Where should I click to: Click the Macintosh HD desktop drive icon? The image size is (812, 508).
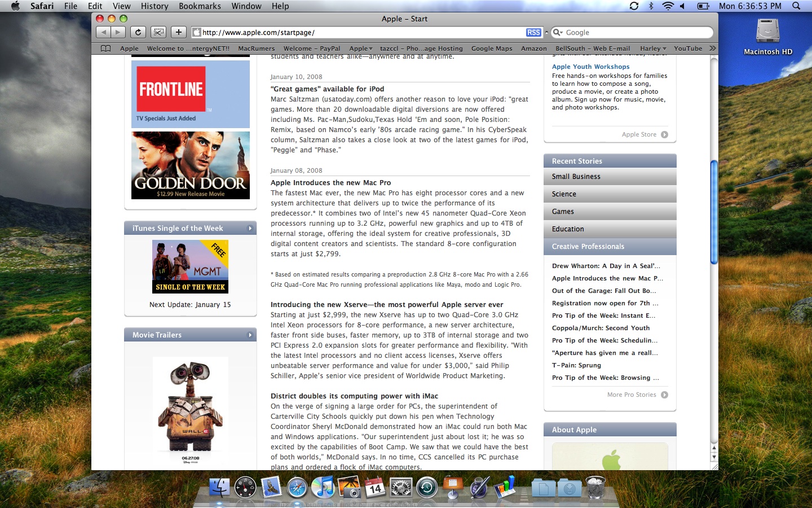pos(768,31)
